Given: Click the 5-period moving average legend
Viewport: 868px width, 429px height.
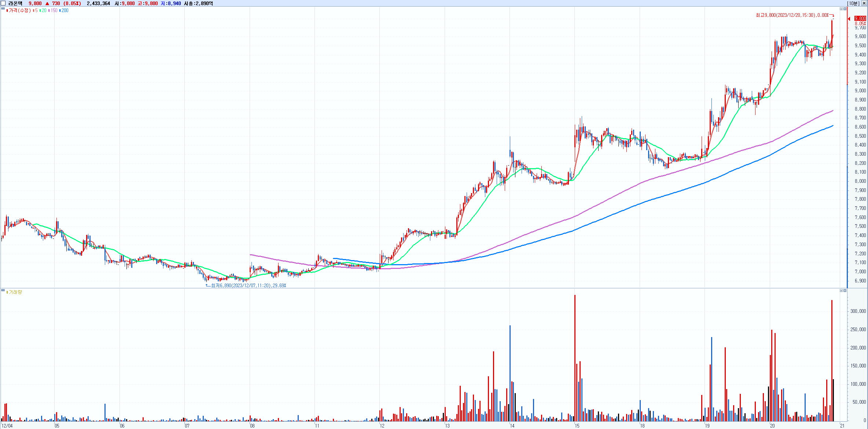Looking at the screenshot, I should pos(36,11).
